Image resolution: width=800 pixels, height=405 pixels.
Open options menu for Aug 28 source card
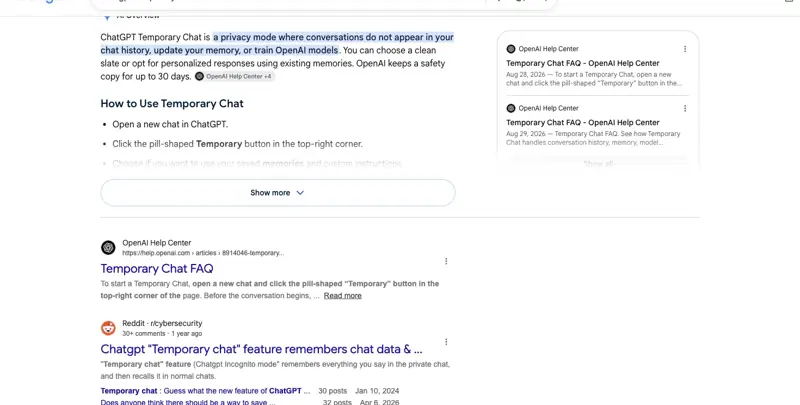(x=685, y=49)
